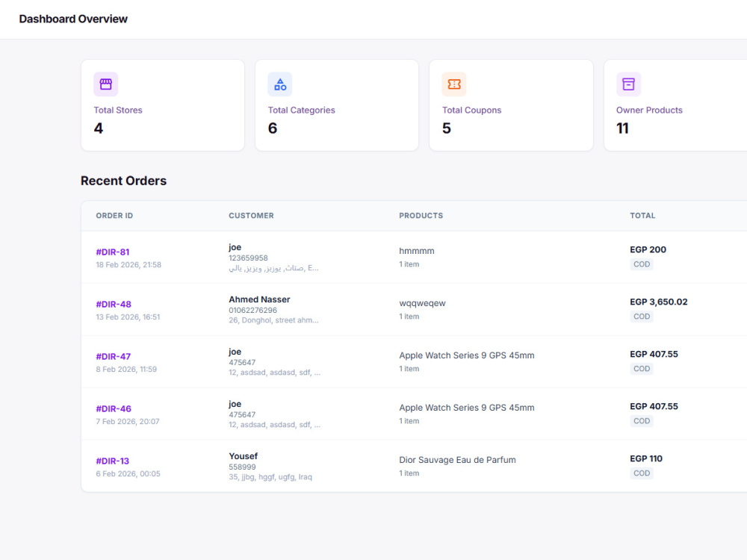Click customer joe in order DIR-81 row

(235, 247)
